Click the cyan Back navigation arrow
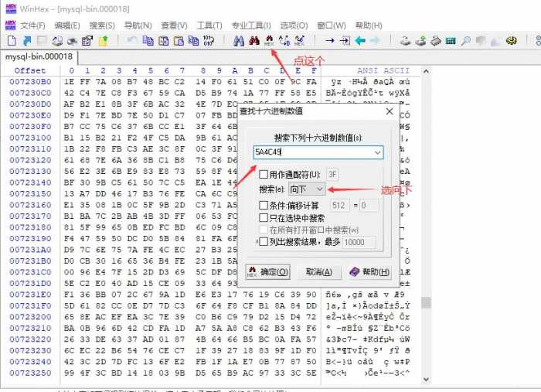 (x=360, y=41)
